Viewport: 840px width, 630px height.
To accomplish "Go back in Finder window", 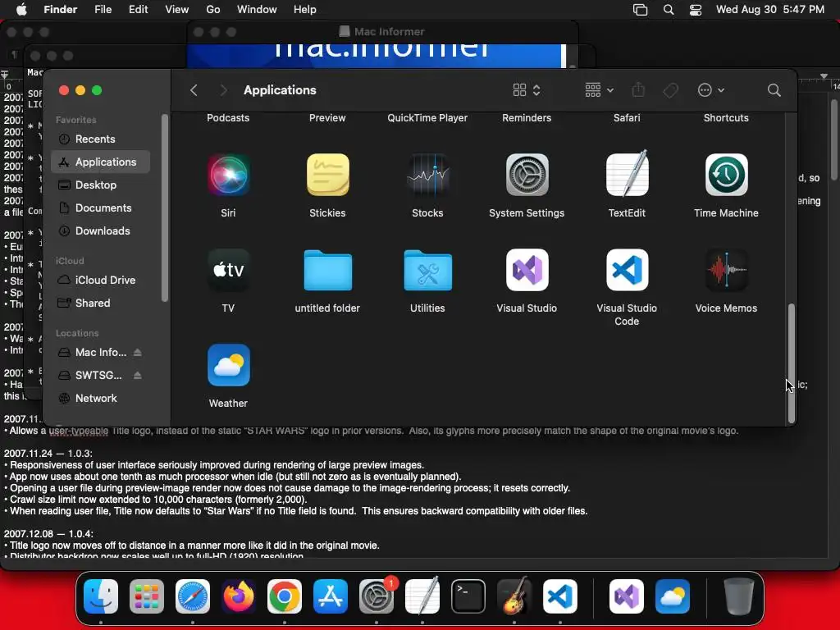I will coord(194,90).
